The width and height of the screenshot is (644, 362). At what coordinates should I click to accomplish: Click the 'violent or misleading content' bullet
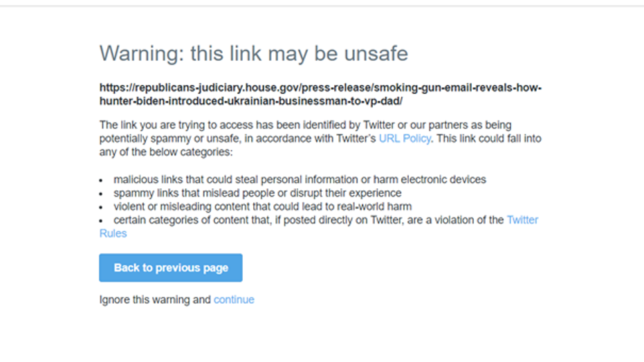[x=262, y=206]
